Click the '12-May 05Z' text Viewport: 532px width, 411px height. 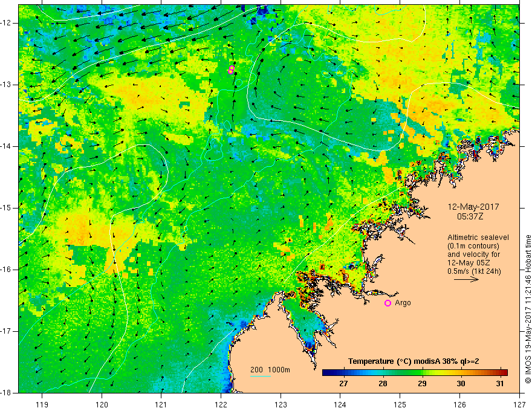(x=469, y=263)
